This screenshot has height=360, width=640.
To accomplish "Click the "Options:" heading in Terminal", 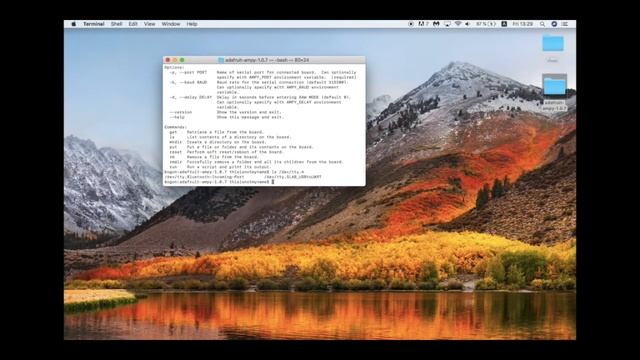I will 174,67.
